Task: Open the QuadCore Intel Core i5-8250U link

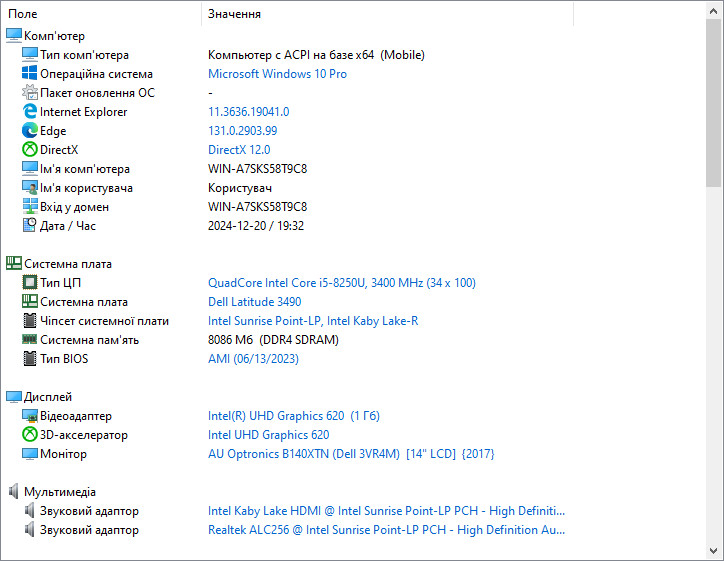Action: (x=342, y=283)
